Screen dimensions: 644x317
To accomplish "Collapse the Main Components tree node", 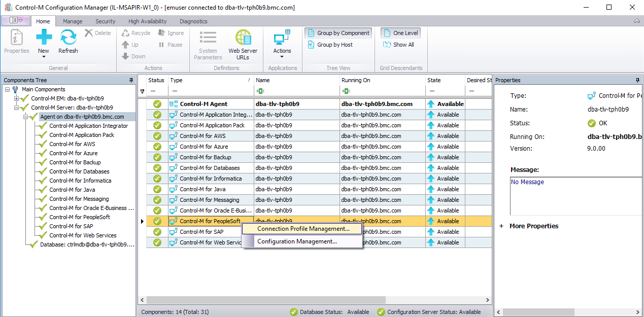I will click(x=7, y=89).
